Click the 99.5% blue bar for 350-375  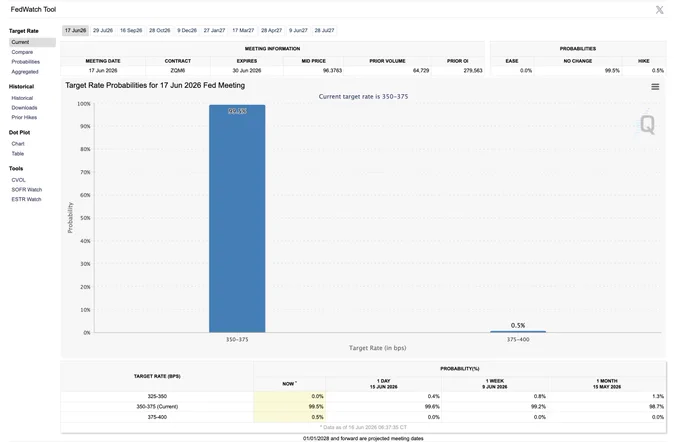[237, 219]
